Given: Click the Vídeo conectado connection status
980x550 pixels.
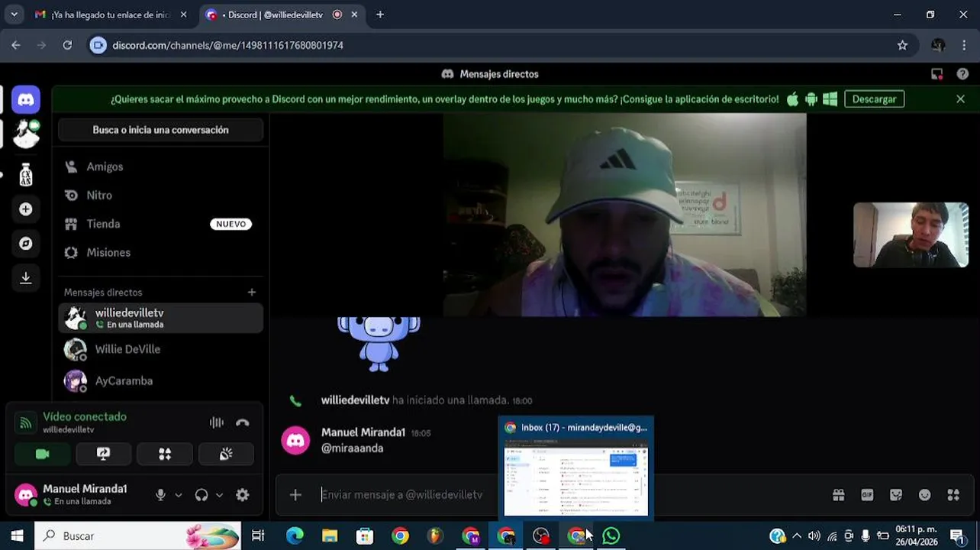Looking at the screenshot, I should [x=85, y=416].
